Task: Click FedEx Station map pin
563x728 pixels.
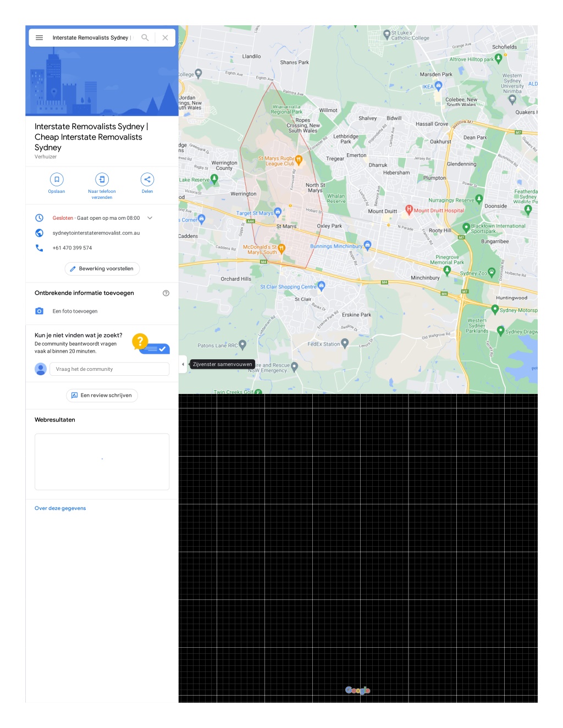Action: (345, 343)
